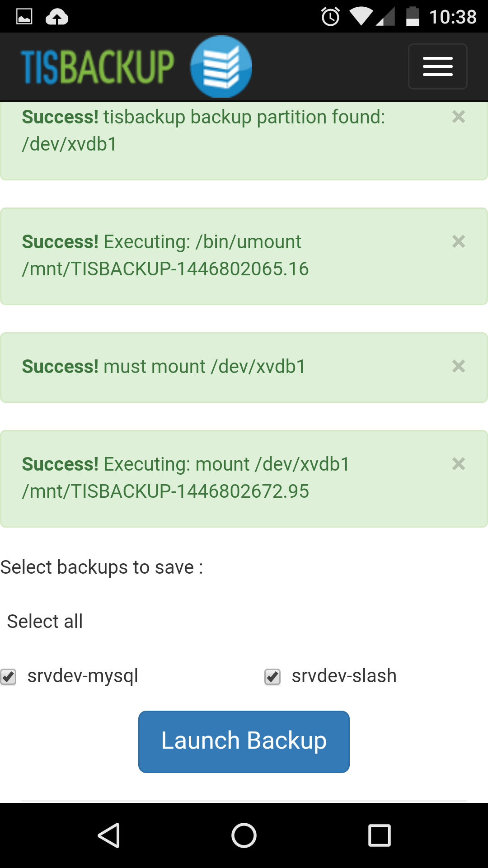488x868 pixels.
Task: Click the srvdev-slash label text
Action: pos(344,676)
